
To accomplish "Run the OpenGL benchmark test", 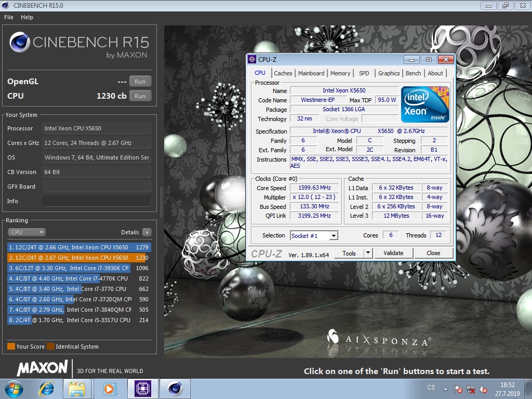I will tap(140, 82).
